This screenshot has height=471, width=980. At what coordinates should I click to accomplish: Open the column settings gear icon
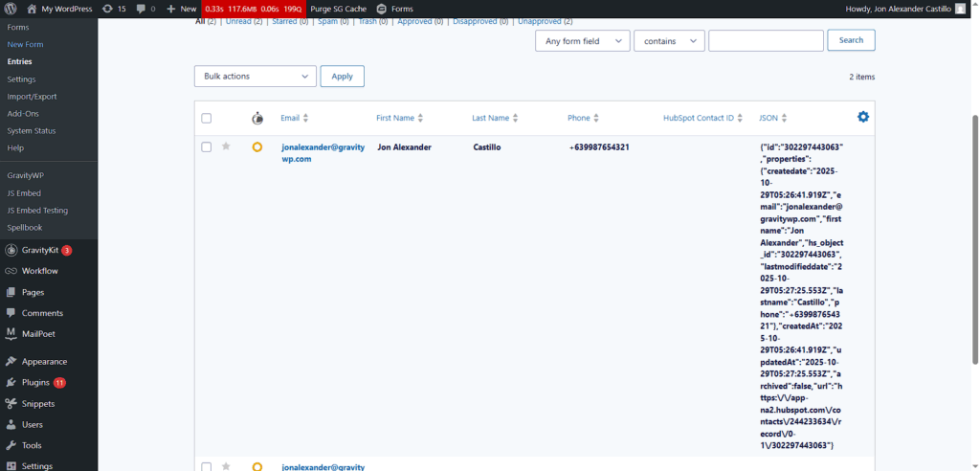863,117
